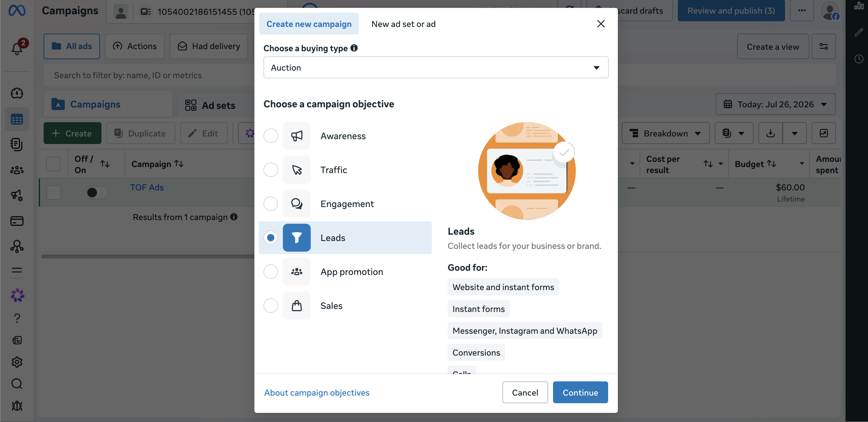Viewport: 868px width, 422px height.
Task: Open Billing card icon in sidebar
Action: pyautogui.click(x=17, y=221)
